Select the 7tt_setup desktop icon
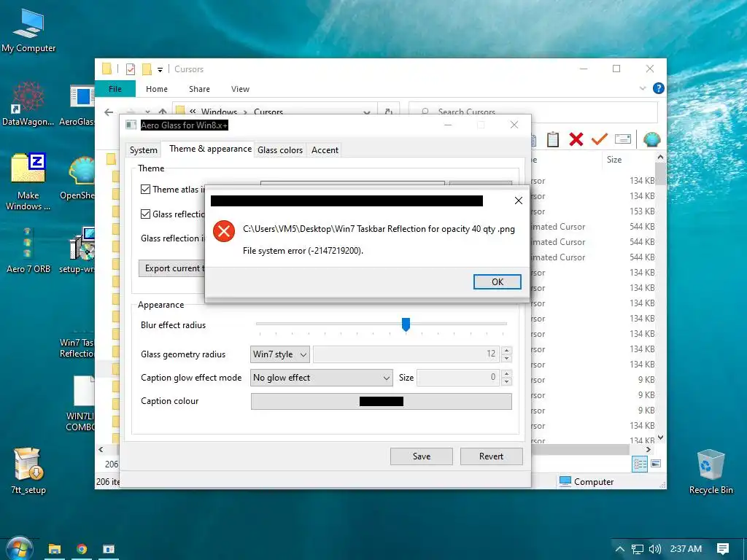 point(28,470)
